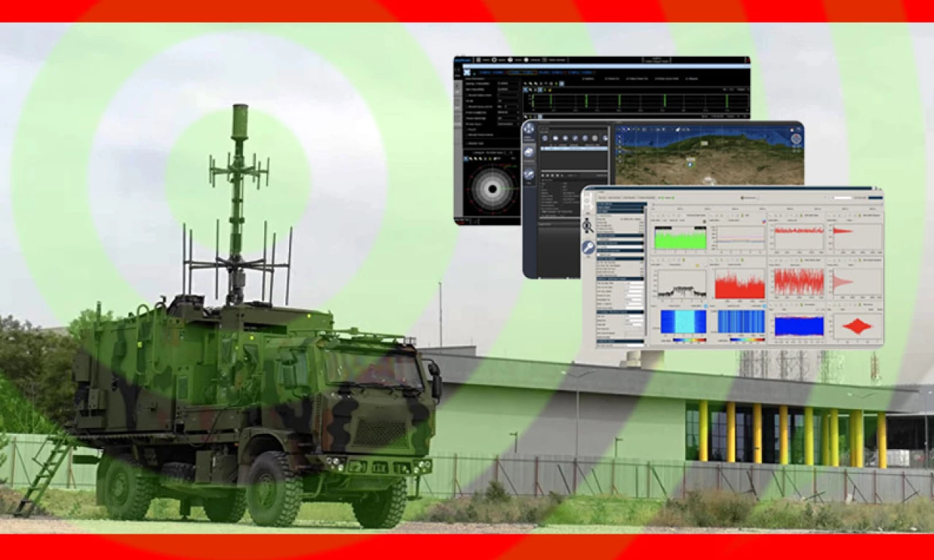Select the wrench settings icon in the sidebar
Screen dimensions: 934x560
590,246
